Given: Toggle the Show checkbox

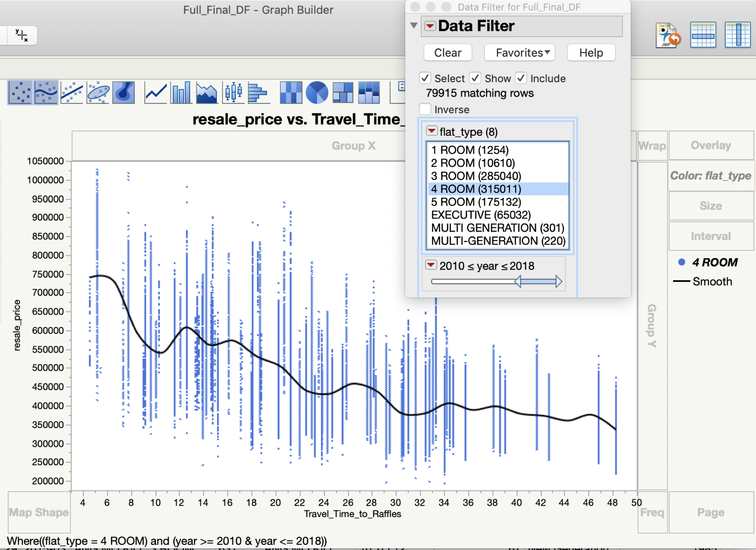Looking at the screenshot, I should [475, 78].
